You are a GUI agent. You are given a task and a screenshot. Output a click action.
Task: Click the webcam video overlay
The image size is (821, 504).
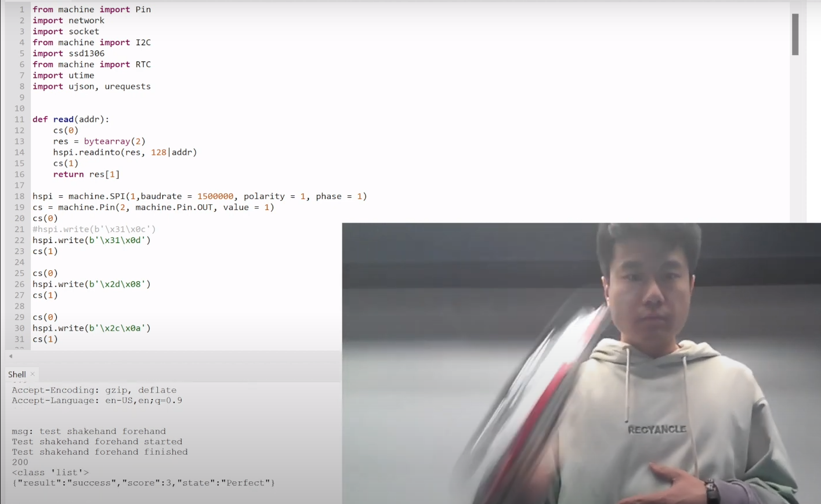click(581, 364)
